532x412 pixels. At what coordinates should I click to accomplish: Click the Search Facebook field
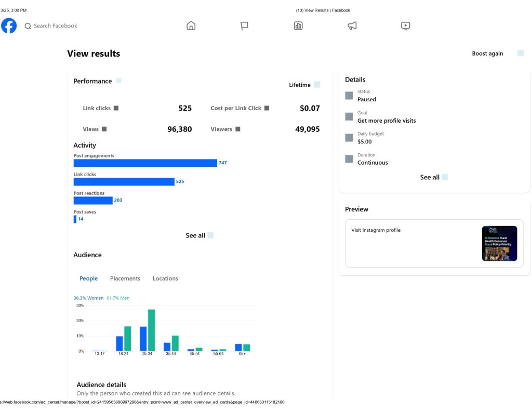55,26
